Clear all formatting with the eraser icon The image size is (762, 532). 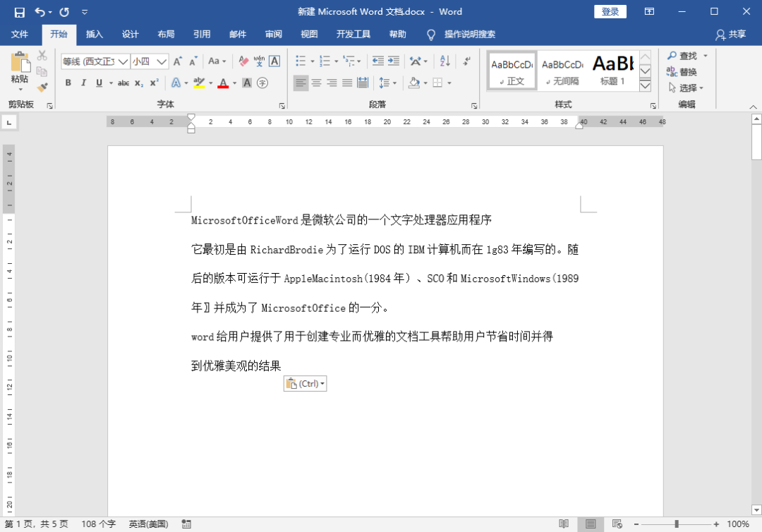(243, 61)
